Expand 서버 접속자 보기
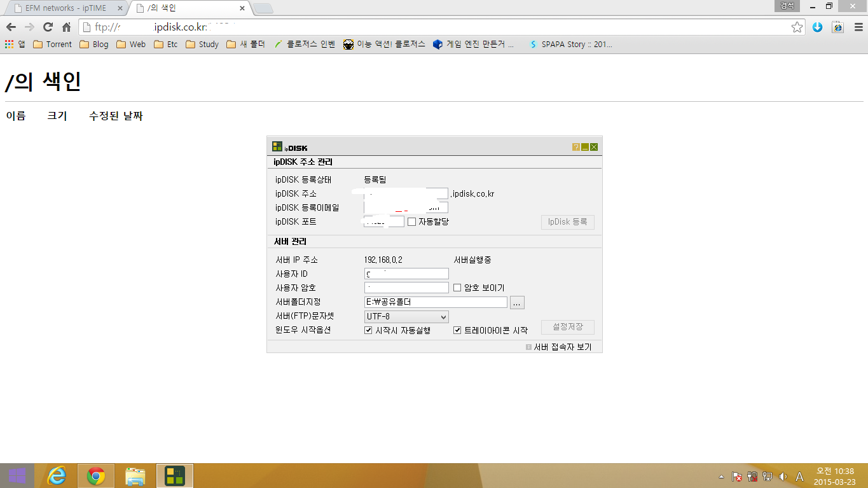The height and width of the screenshot is (488, 868). pos(559,347)
